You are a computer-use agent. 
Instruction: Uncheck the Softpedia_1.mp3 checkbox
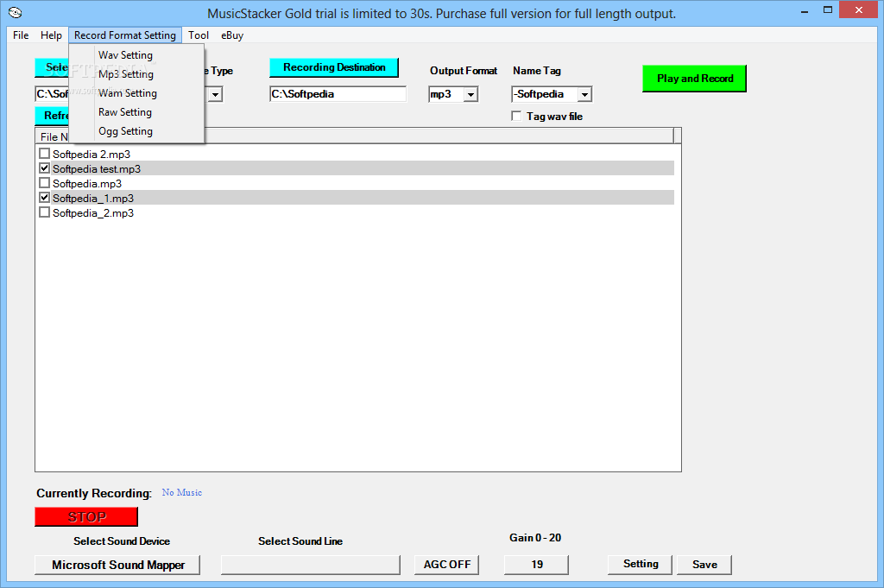[45, 198]
